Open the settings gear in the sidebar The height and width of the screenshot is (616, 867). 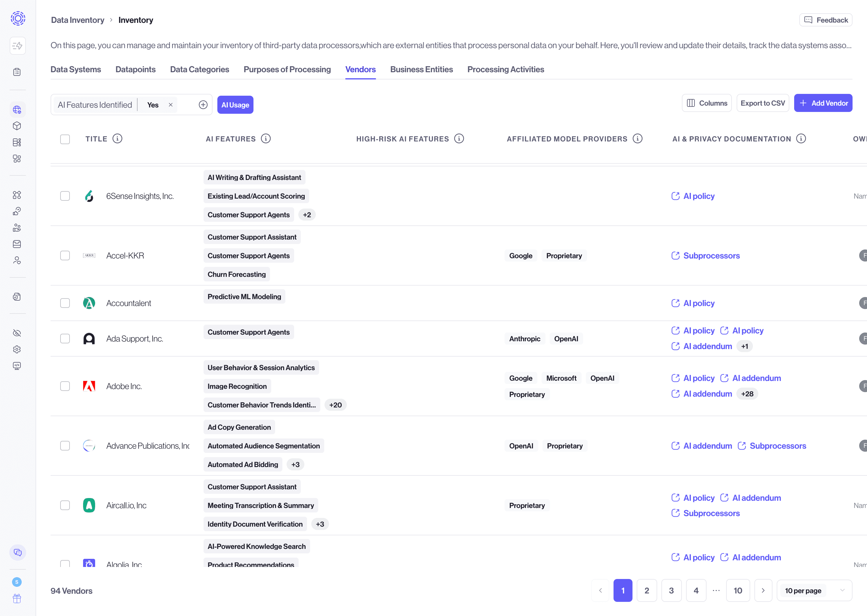click(17, 349)
